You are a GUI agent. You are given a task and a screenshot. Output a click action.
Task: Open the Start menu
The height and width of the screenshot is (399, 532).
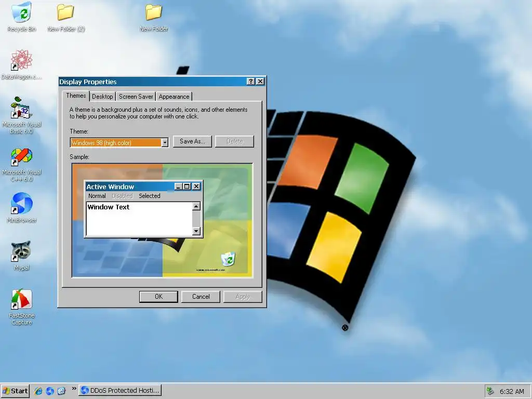coord(15,391)
